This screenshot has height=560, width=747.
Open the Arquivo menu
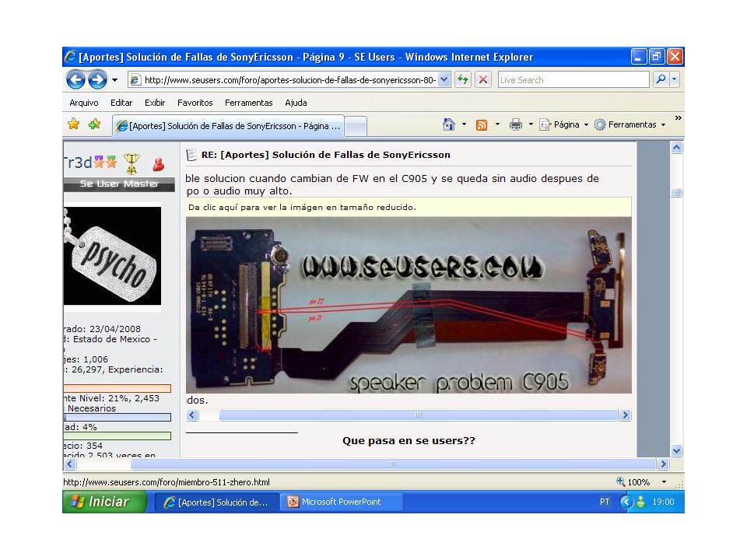(84, 103)
